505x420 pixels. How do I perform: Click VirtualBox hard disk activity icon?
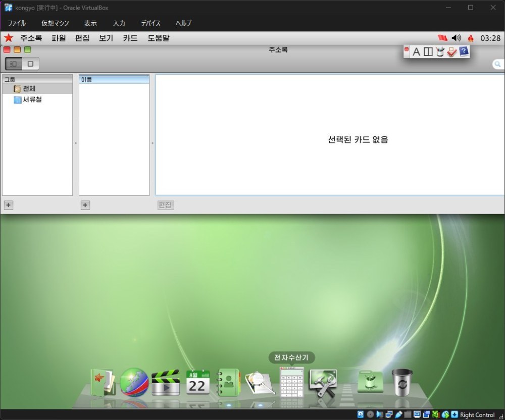[x=361, y=414]
